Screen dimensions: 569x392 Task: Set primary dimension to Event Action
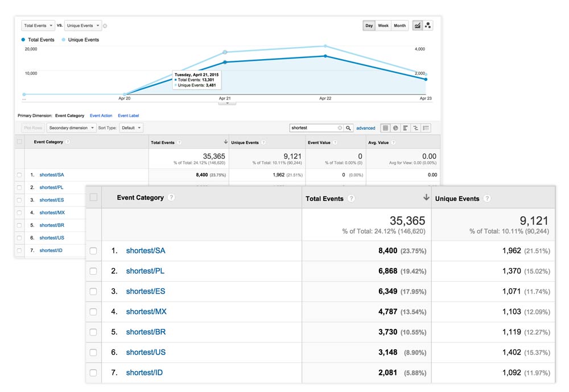pyautogui.click(x=101, y=115)
